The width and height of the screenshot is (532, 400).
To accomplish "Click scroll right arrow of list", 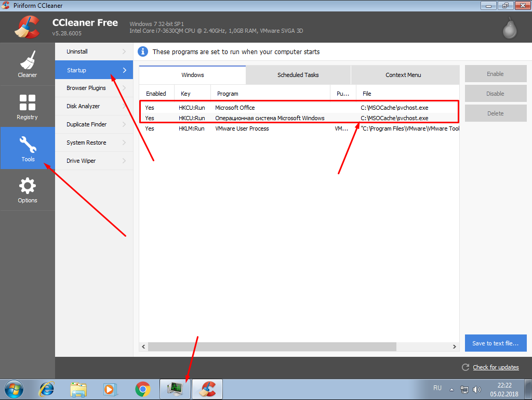I will [x=455, y=347].
